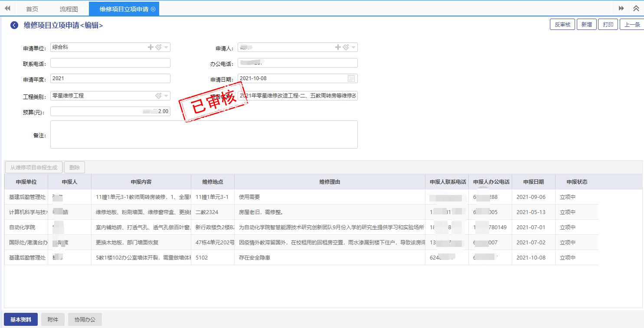
Task: Collapse the header with the double-chevron up
Action: point(636,9)
